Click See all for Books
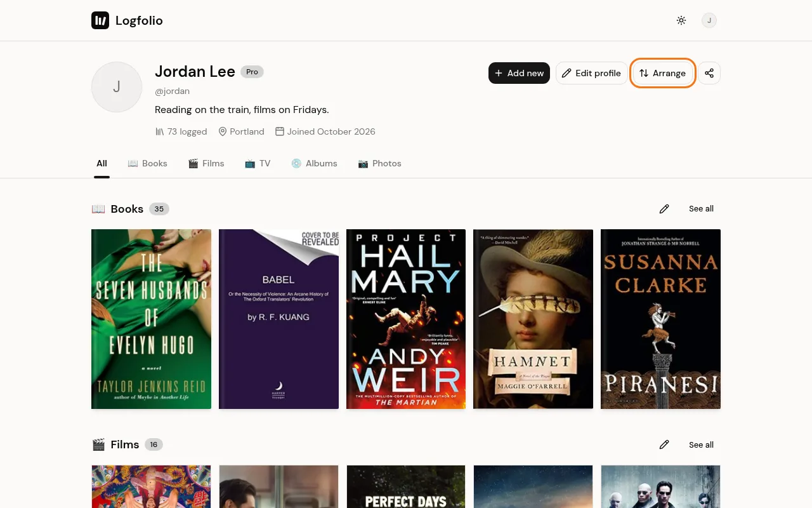Image resolution: width=812 pixels, height=508 pixels. (701, 209)
